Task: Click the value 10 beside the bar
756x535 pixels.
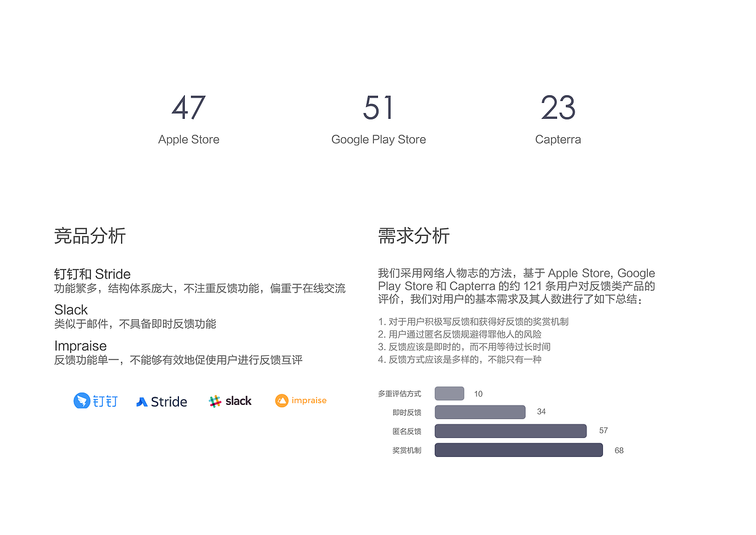Action: (x=478, y=394)
